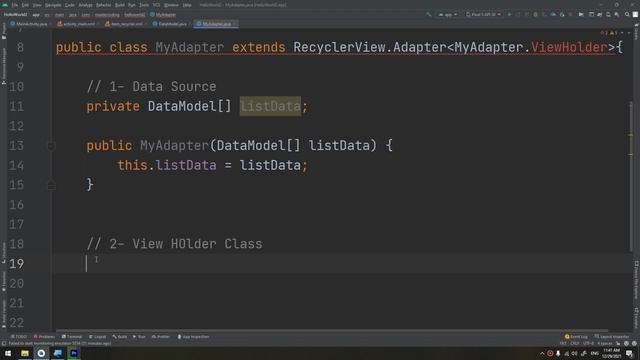Open the Help menu
The width and height of the screenshot is (640, 360).
click(x=187, y=5)
